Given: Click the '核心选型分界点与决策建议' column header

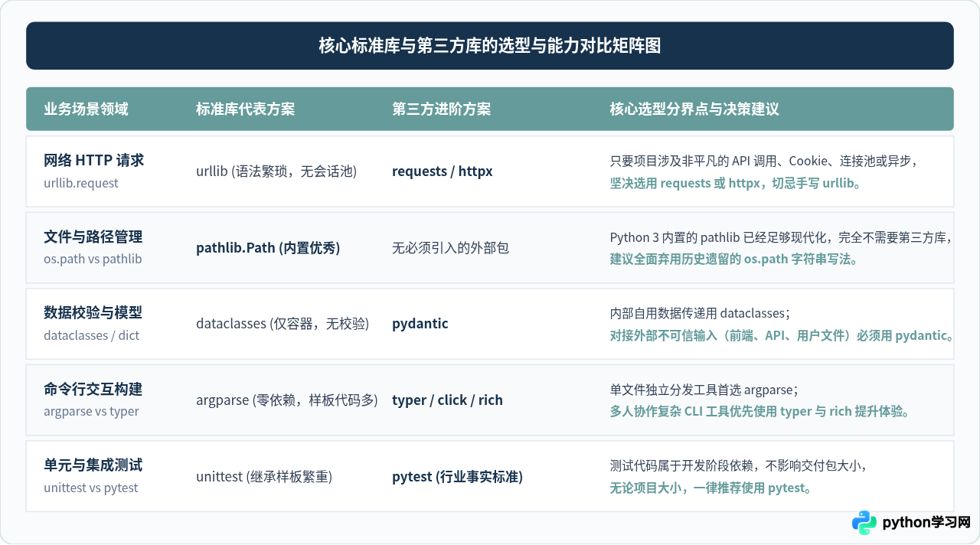Looking at the screenshot, I should coord(694,109).
